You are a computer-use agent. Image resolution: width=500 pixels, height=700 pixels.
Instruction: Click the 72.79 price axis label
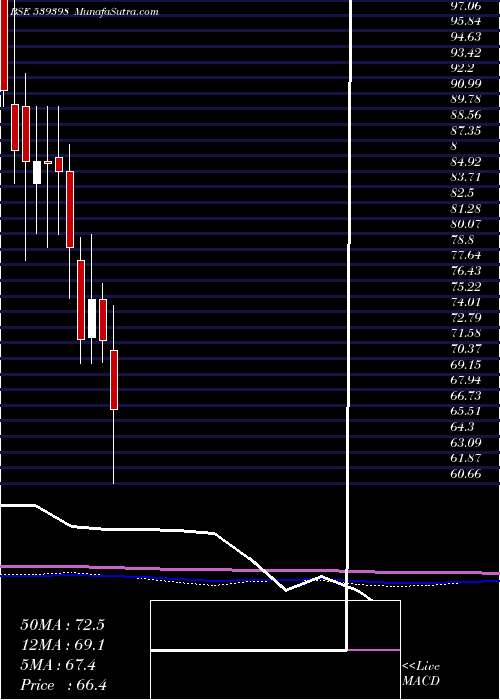466,317
